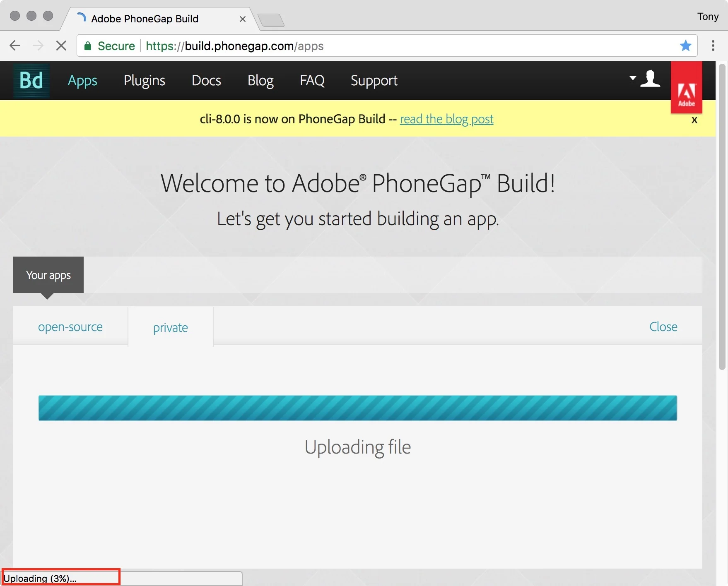Image resolution: width=728 pixels, height=586 pixels.
Task: Open the Chrome three-dot menu
Action: tap(713, 46)
